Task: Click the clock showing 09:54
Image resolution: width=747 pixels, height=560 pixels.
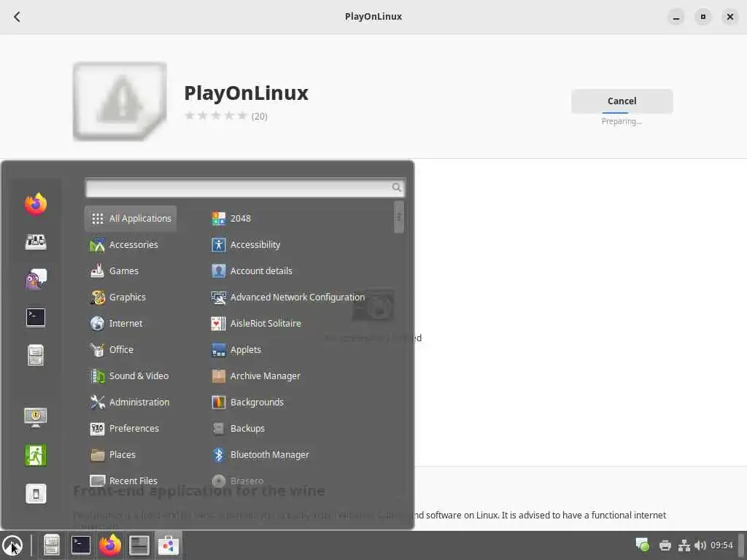Action: tap(721, 545)
